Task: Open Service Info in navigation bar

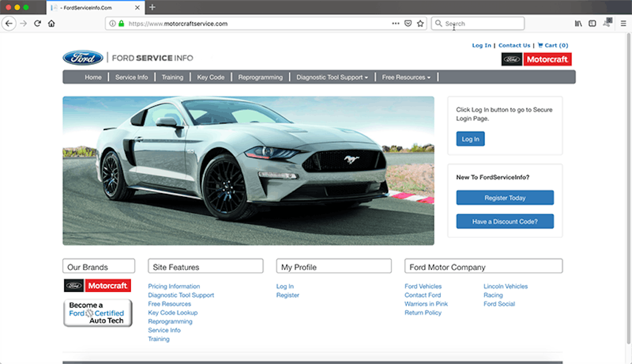Action: [x=131, y=77]
